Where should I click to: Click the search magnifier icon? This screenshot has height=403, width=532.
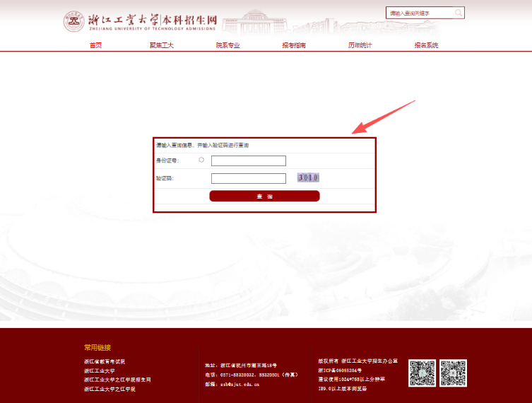(x=458, y=13)
